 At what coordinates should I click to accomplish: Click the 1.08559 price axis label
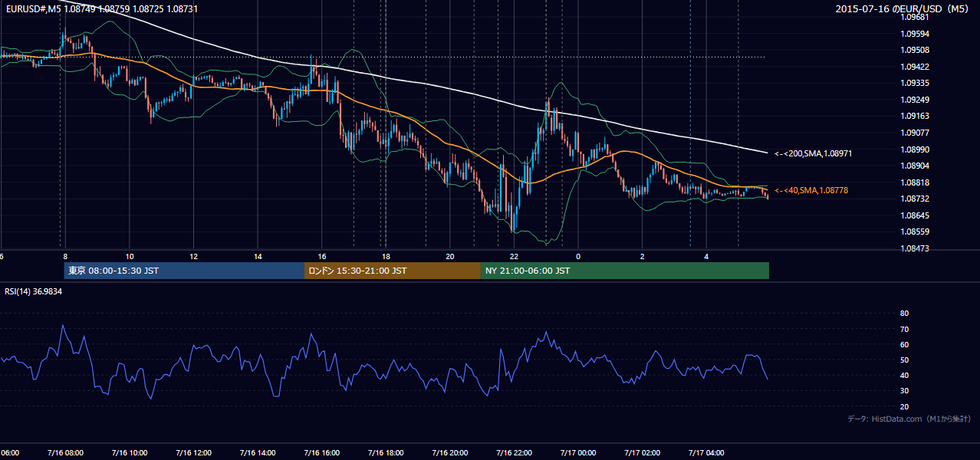pos(915,232)
